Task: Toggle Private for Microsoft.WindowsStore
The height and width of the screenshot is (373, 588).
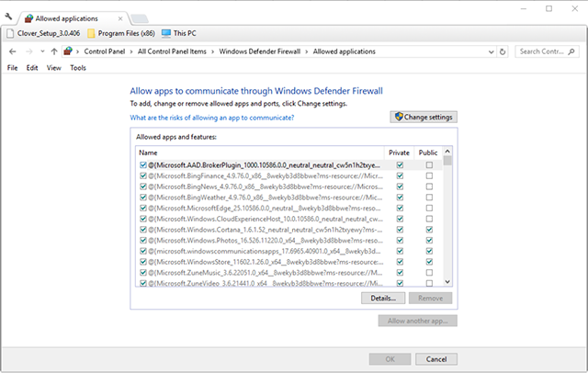Action: click(400, 262)
